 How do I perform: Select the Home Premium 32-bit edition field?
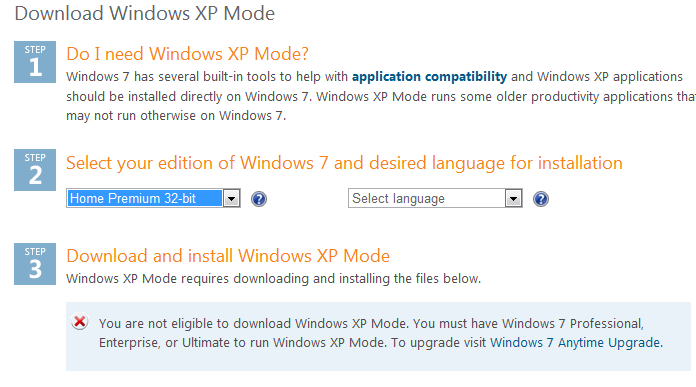153,198
